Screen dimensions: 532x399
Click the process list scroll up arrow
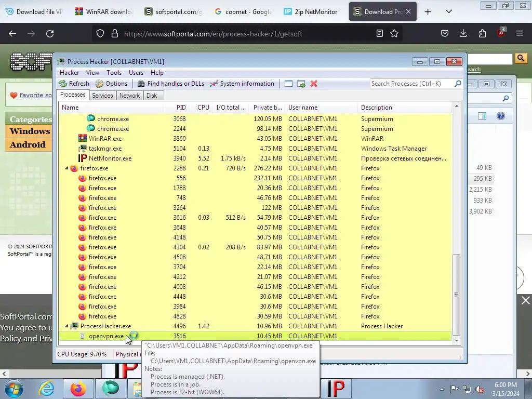(x=456, y=106)
